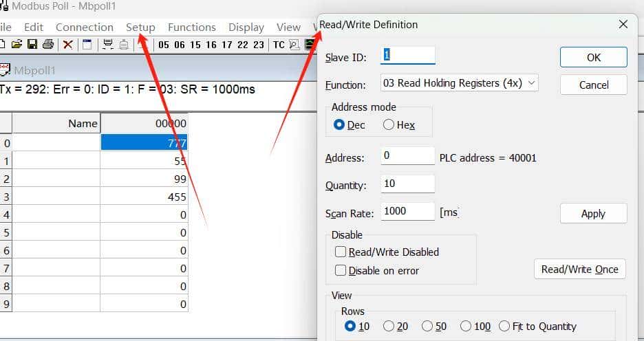Click function 15 write coils button
This screenshot has height=341, width=644.
(195, 45)
